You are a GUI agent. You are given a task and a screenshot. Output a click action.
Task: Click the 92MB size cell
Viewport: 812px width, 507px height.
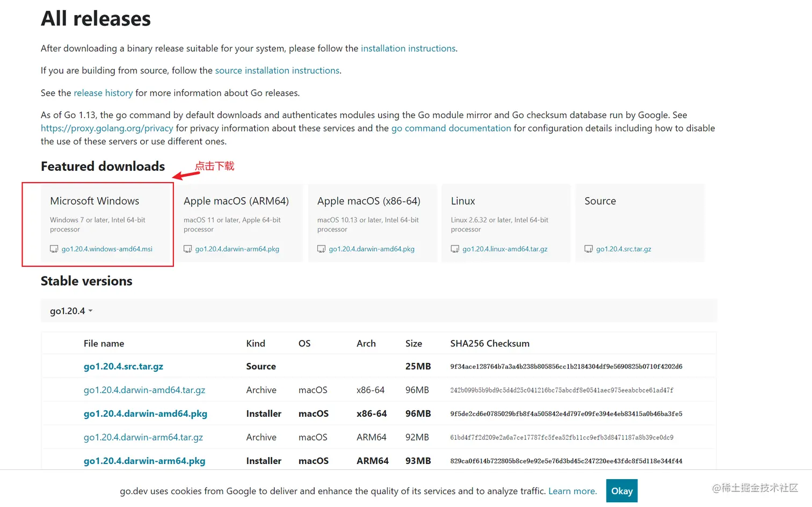[x=417, y=437]
